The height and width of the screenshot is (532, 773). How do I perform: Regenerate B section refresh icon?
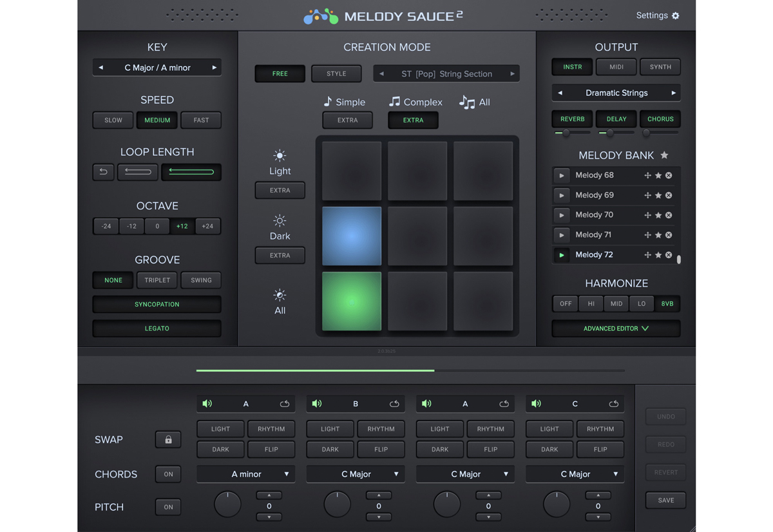click(394, 404)
